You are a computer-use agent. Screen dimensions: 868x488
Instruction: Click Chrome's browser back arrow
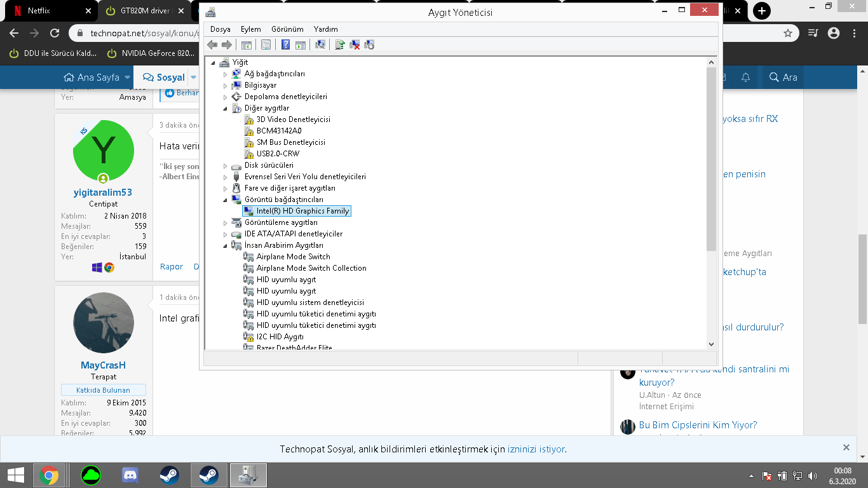pyautogui.click(x=14, y=33)
